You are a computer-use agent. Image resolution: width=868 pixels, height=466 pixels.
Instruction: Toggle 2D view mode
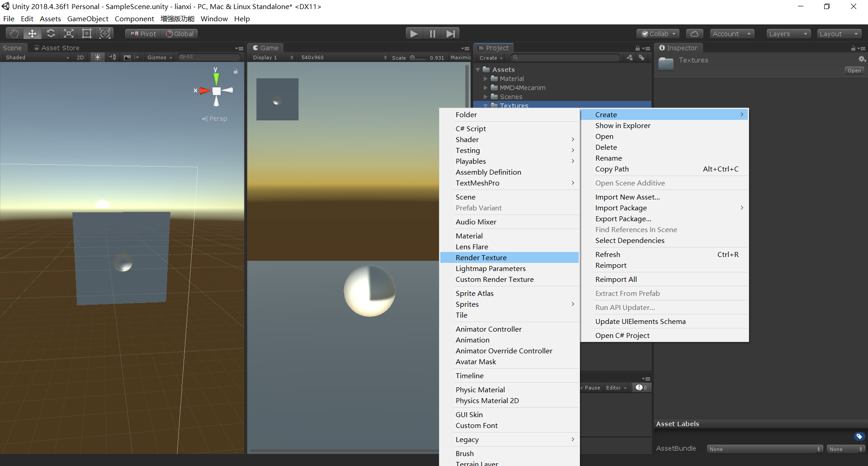[80, 57]
